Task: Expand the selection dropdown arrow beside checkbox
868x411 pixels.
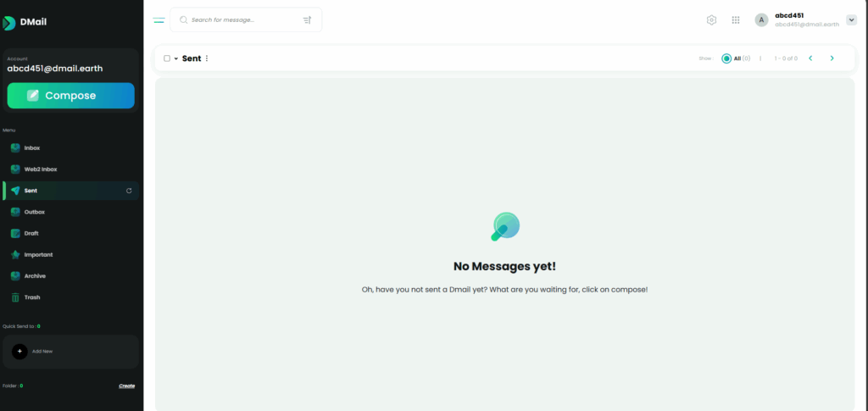Action: (176, 58)
